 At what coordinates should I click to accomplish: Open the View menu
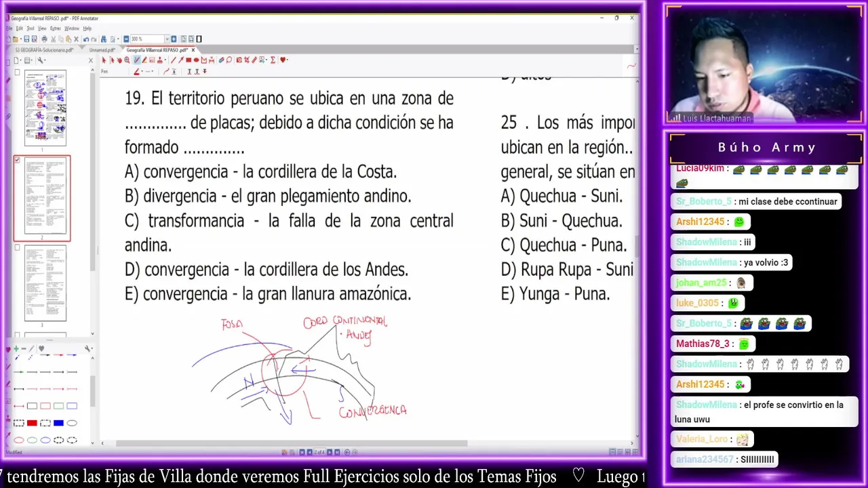coord(42,28)
